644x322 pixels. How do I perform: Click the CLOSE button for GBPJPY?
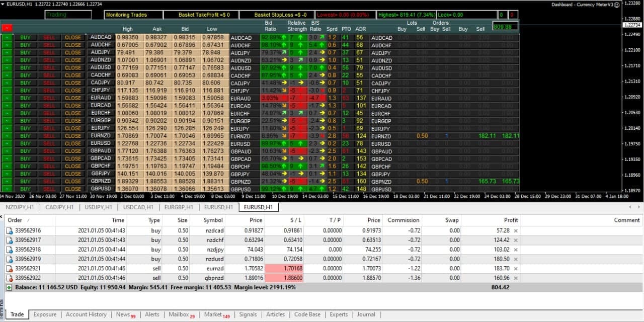72,174
